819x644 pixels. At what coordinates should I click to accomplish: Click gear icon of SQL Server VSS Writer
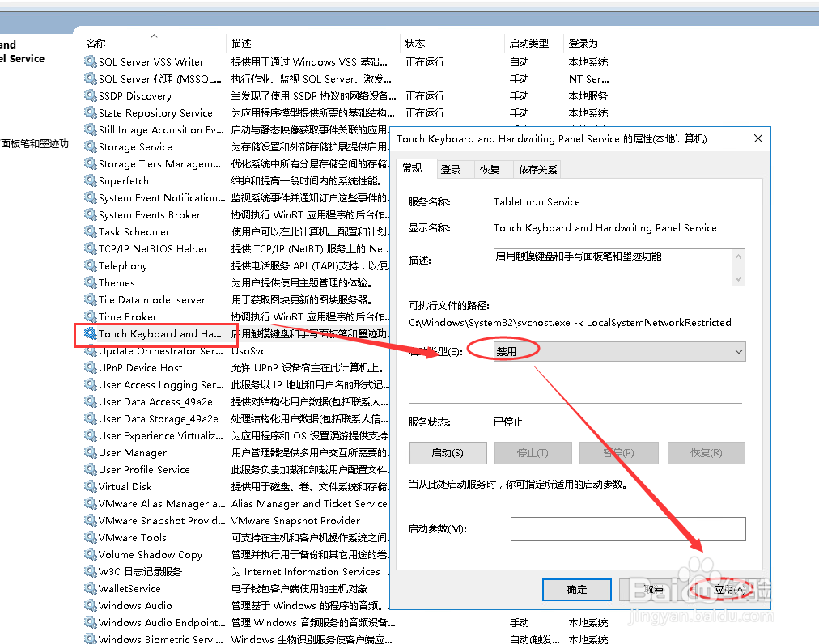[91, 61]
